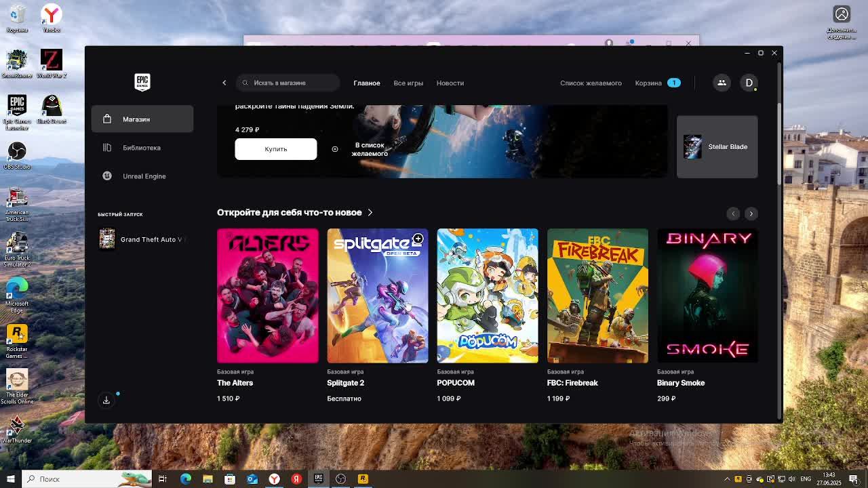
Task: Open The Alters game cover
Action: pyautogui.click(x=268, y=296)
